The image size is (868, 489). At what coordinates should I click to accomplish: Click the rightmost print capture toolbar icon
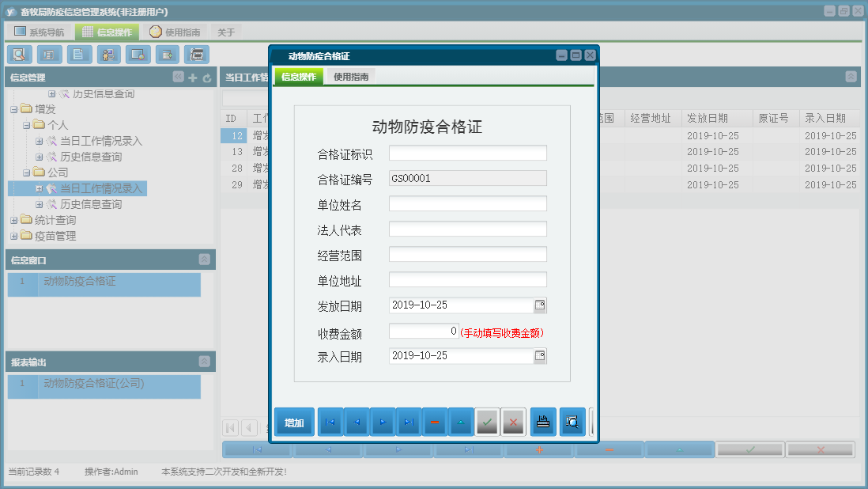point(196,54)
